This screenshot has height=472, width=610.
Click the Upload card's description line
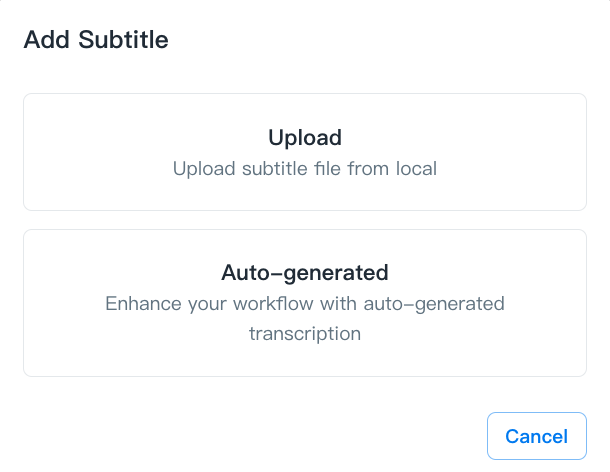click(304, 169)
